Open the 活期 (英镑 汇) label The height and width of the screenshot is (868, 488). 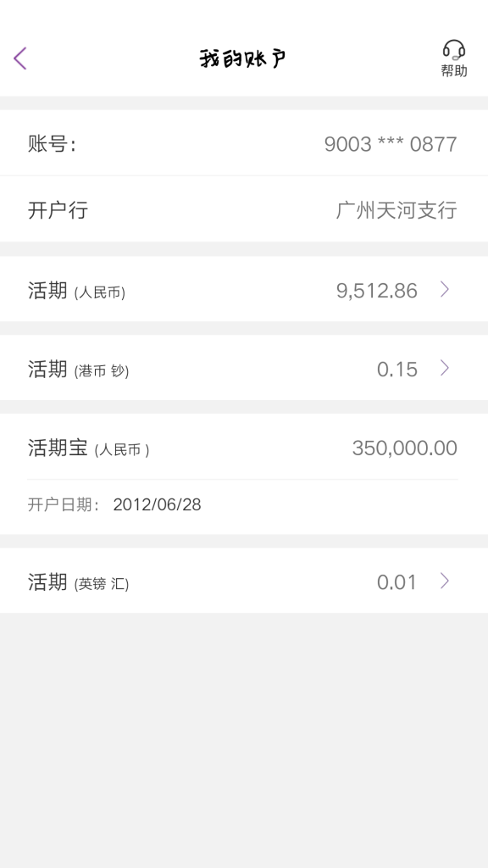tap(79, 582)
